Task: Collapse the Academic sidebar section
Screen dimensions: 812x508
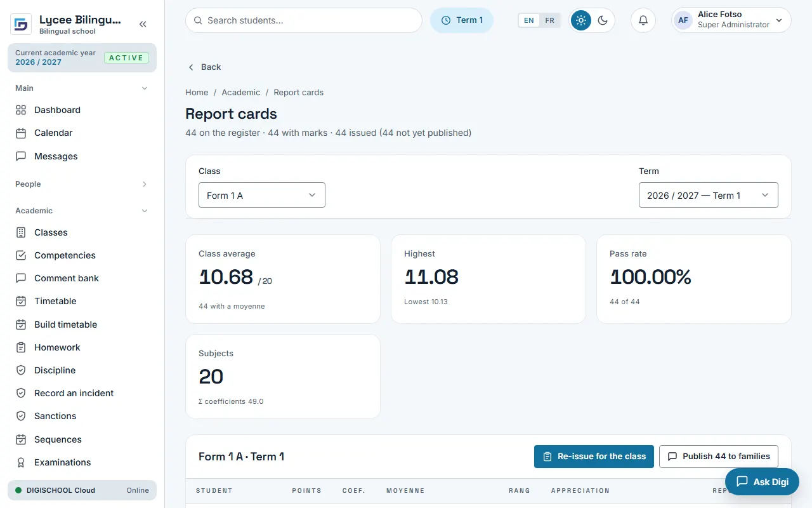Action: click(82, 211)
